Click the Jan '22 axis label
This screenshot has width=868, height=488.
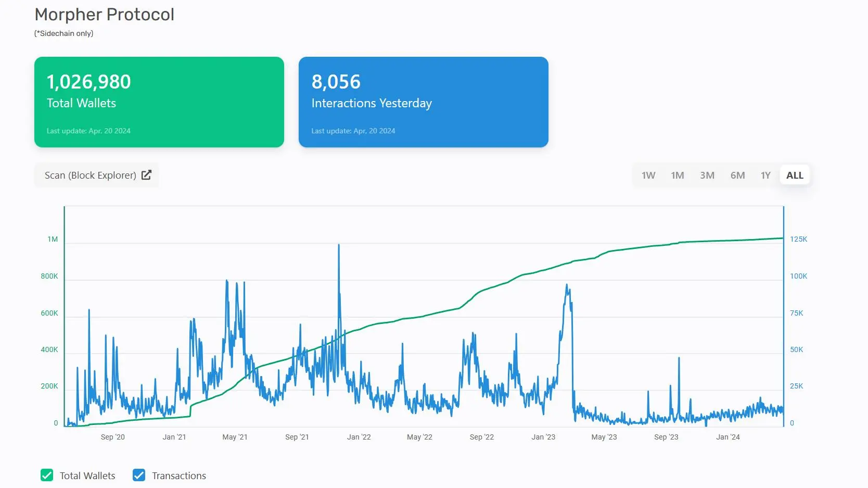(359, 437)
